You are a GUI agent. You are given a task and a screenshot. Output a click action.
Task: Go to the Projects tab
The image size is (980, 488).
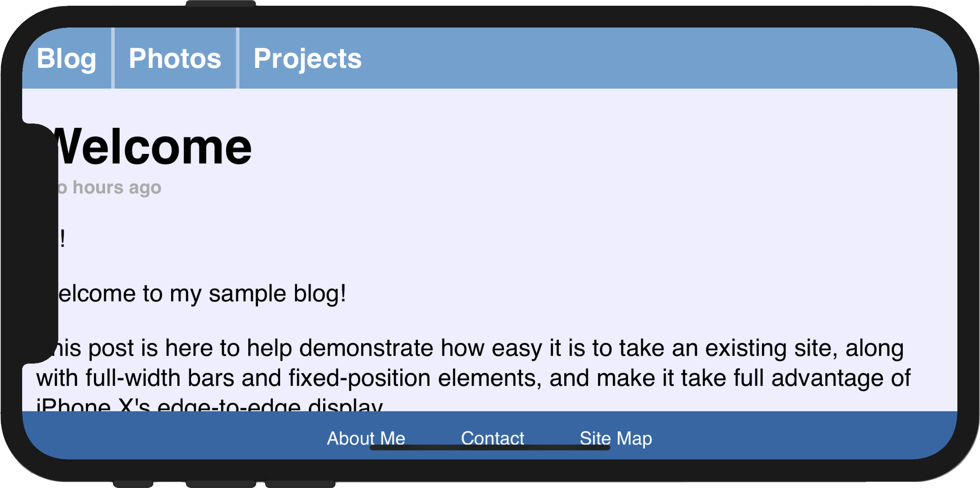(x=308, y=58)
